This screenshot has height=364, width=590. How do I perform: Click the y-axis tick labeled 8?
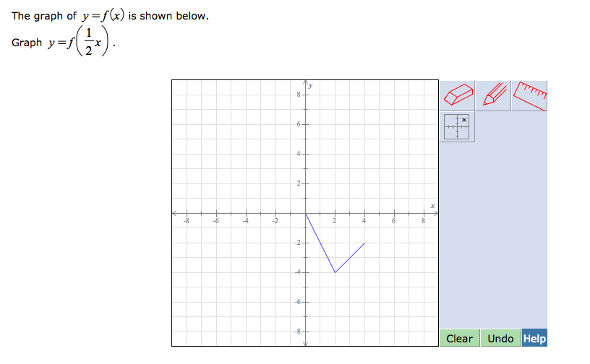[x=305, y=95]
